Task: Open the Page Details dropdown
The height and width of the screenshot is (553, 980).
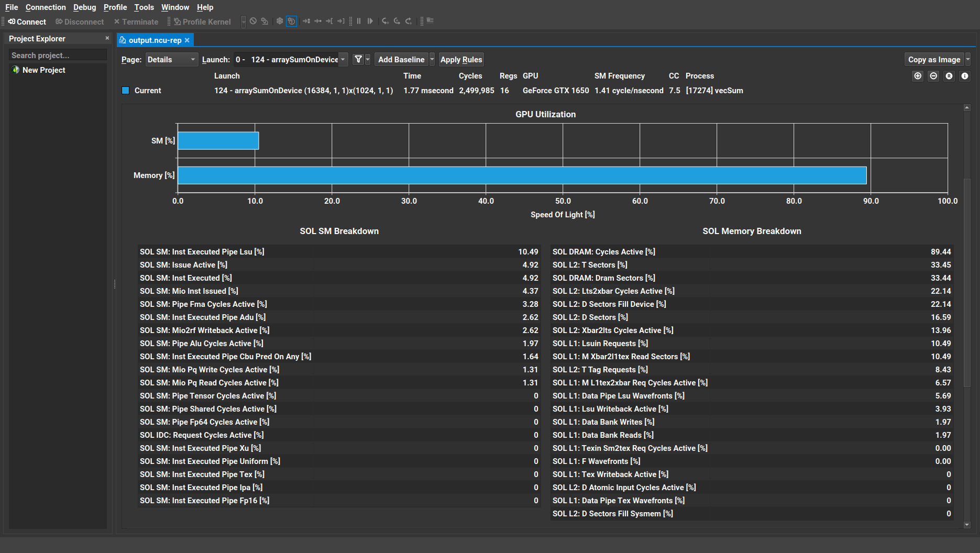Action: pos(171,60)
